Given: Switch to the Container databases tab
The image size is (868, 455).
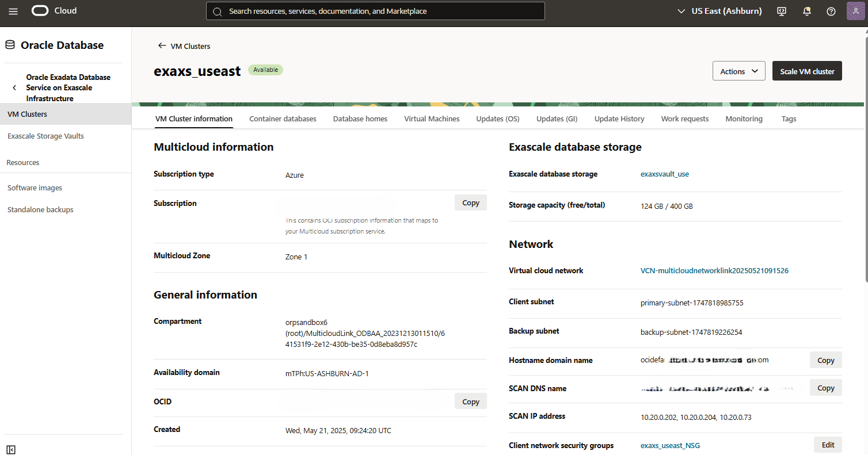Looking at the screenshot, I should (283, 118).
